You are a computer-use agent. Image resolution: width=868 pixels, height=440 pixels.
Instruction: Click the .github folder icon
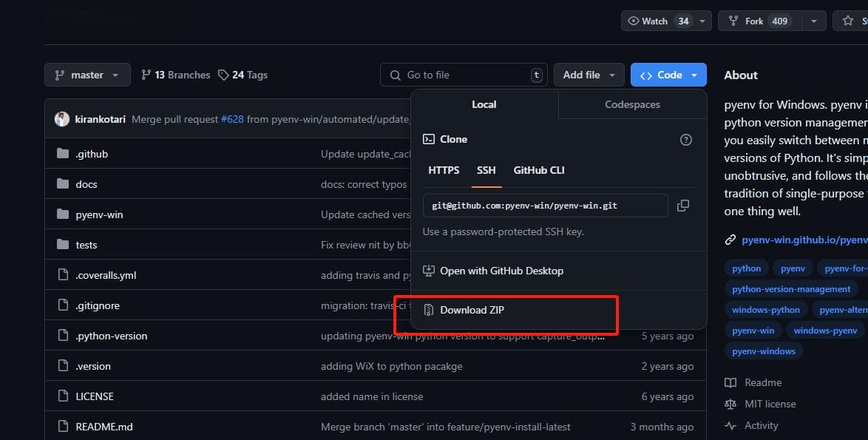click(63, 154)
